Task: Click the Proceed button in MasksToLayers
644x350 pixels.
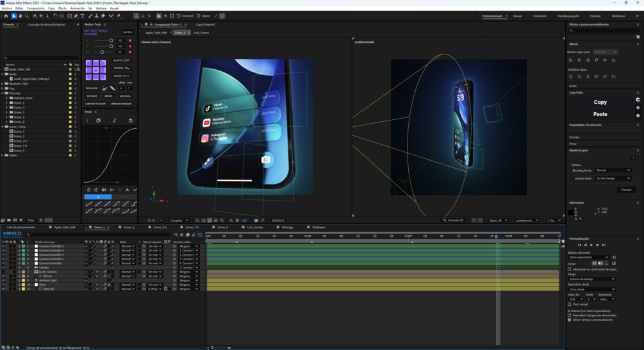Action: coord(626,190)
